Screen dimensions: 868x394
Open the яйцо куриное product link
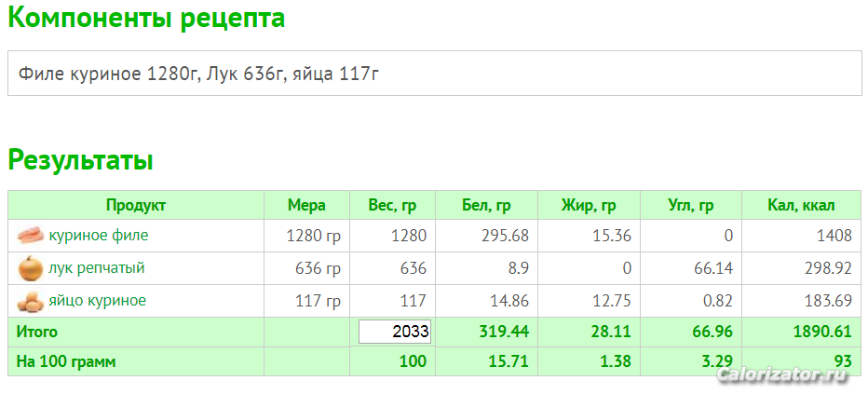tap(98, 301)
